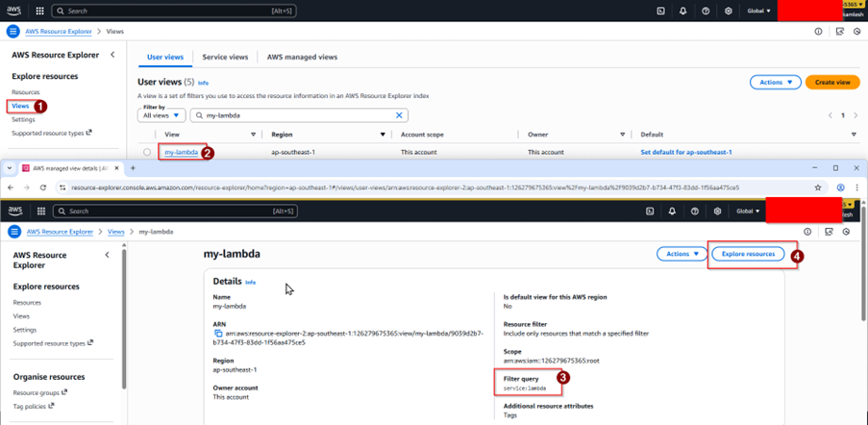The image size is (868, 425).
Task: Collapse the upper AWS Resource Explorer sidebar
Action: pyautogui.click(x=112, y=55)
